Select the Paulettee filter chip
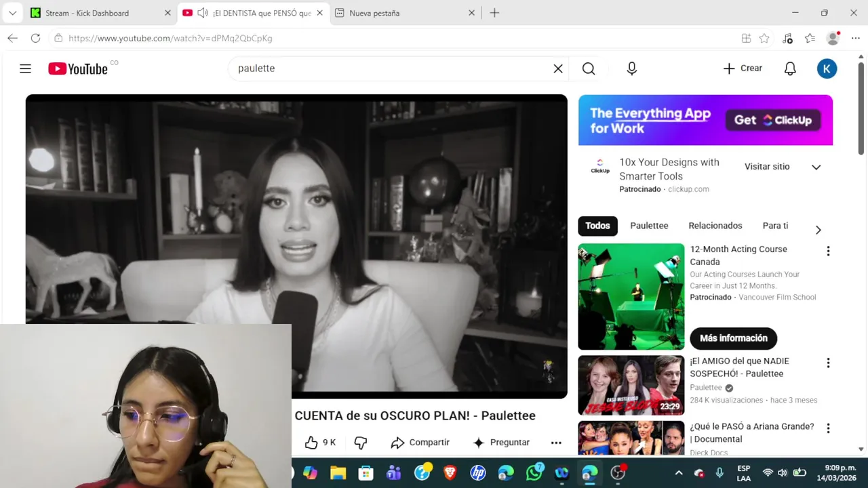The height and width of the screenshot is (488, 868). 649,226
